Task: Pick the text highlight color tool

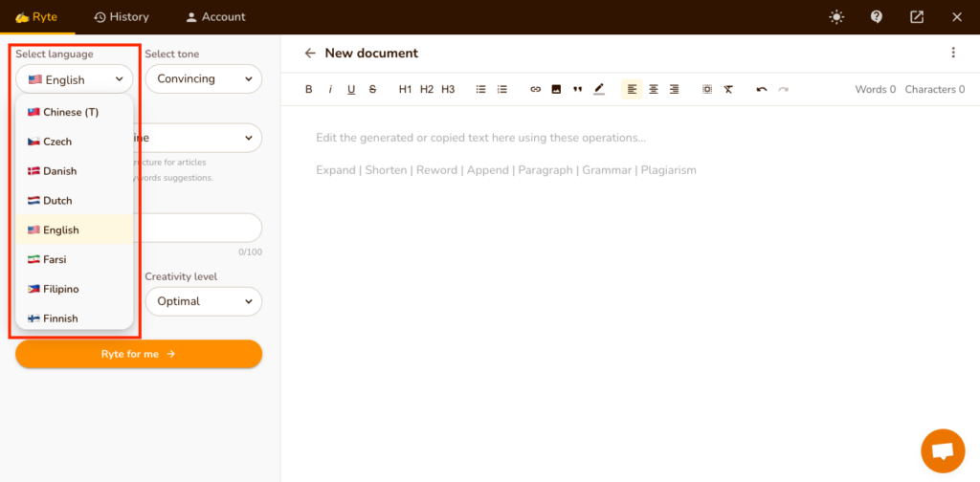Action: 599,90
